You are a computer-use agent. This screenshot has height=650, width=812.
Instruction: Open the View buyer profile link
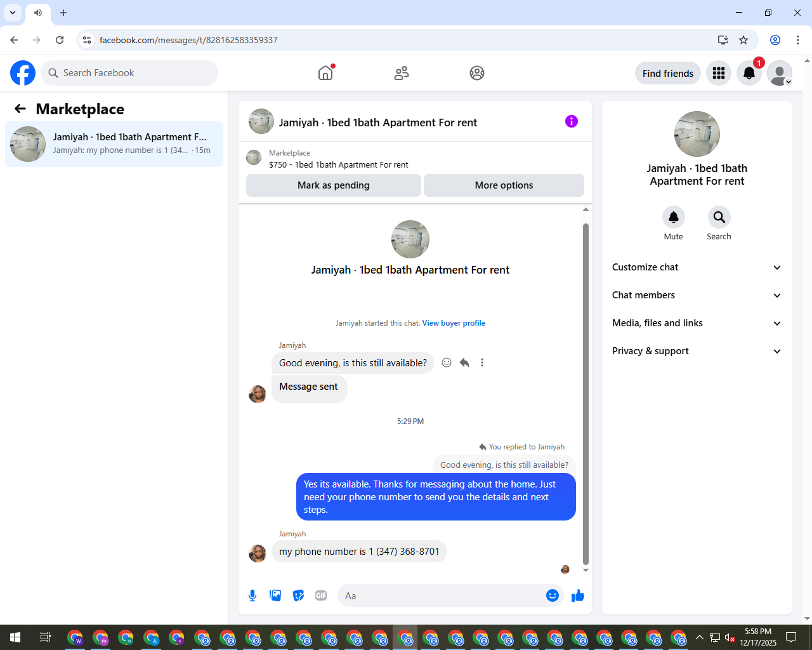(454, 323)
